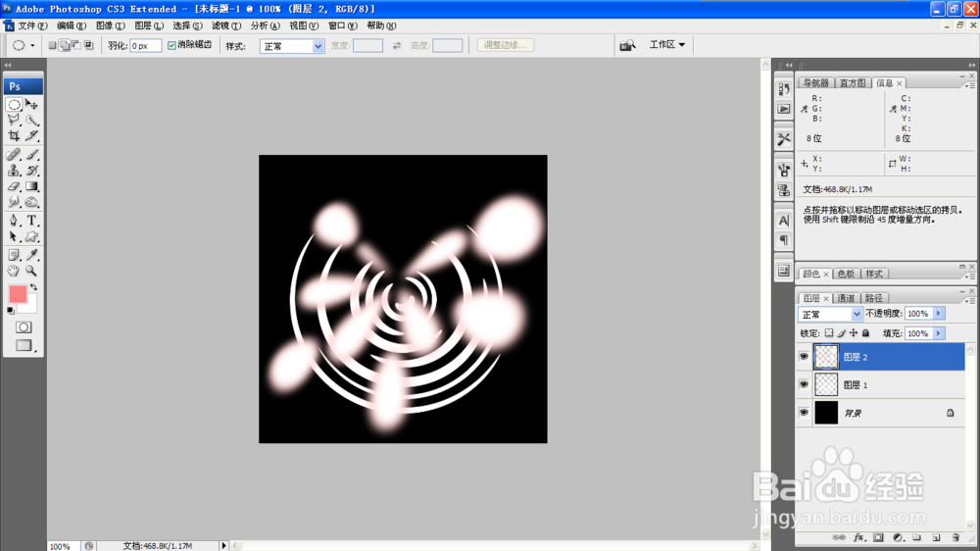The image size is (980, 551).
Task: Click the delete layer trash icon
Action: (x=955, y=537)
